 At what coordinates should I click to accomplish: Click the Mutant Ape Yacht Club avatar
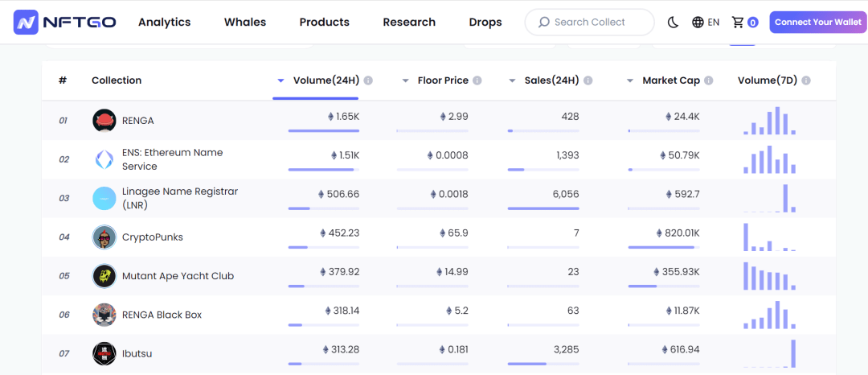(104, 276)
